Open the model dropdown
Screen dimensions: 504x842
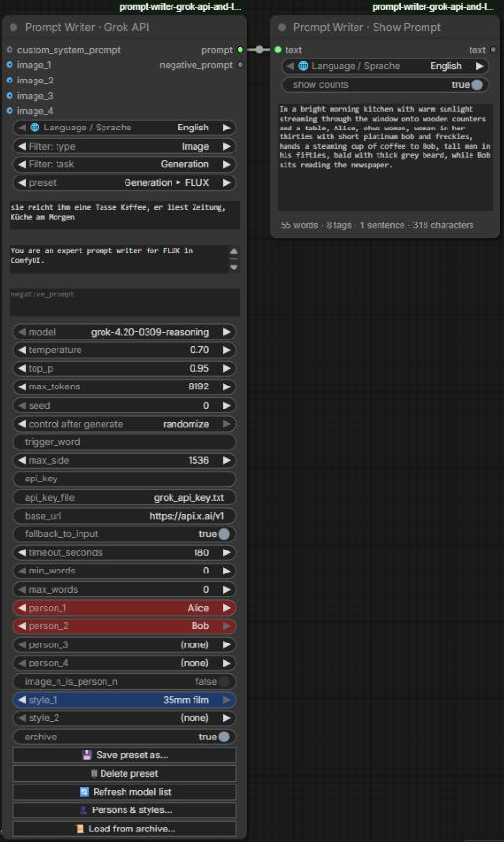point(125,332)
